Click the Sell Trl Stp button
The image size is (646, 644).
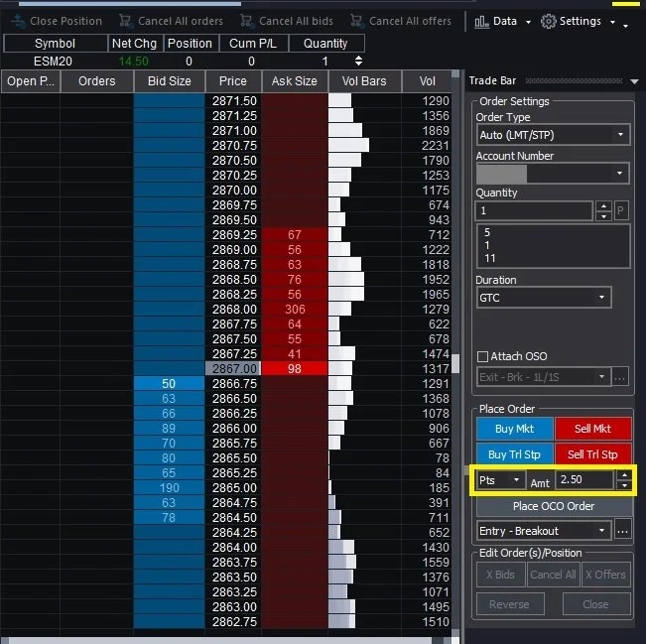click(x=592, y=454)
